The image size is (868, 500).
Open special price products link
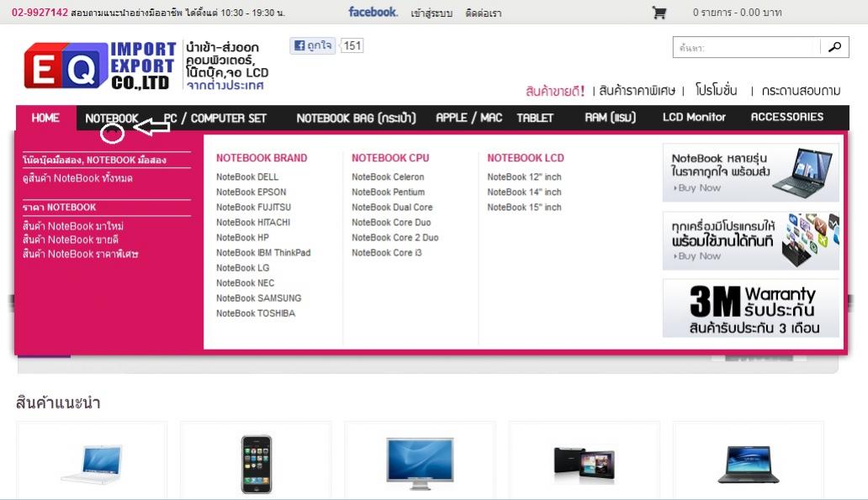click(x=638, y=91)
